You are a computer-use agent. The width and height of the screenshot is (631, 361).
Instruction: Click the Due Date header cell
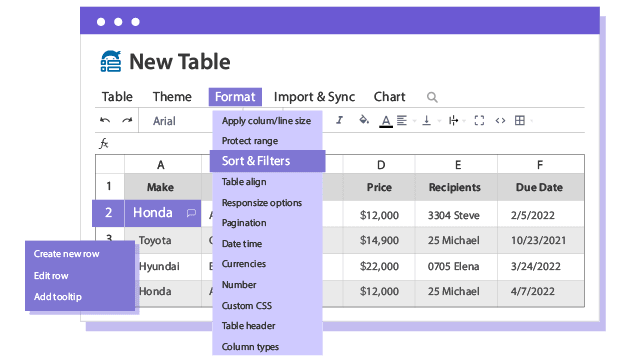(x=541, y=187)
